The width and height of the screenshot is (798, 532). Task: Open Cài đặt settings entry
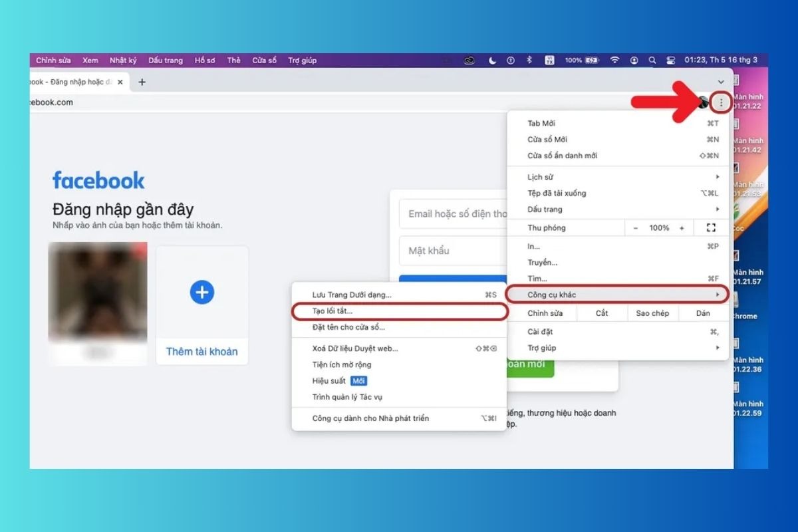click(618, 332)
